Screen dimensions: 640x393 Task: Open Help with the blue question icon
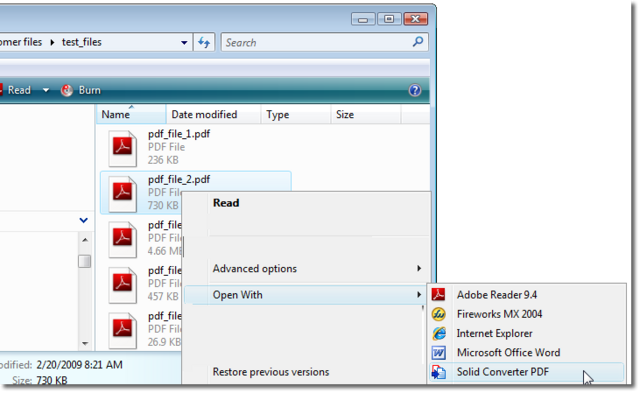click(415, 90)
